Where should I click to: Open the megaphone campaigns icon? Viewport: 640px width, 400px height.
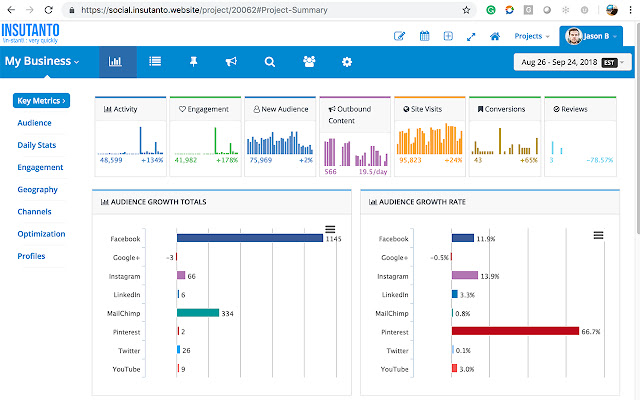click(231, 62)
